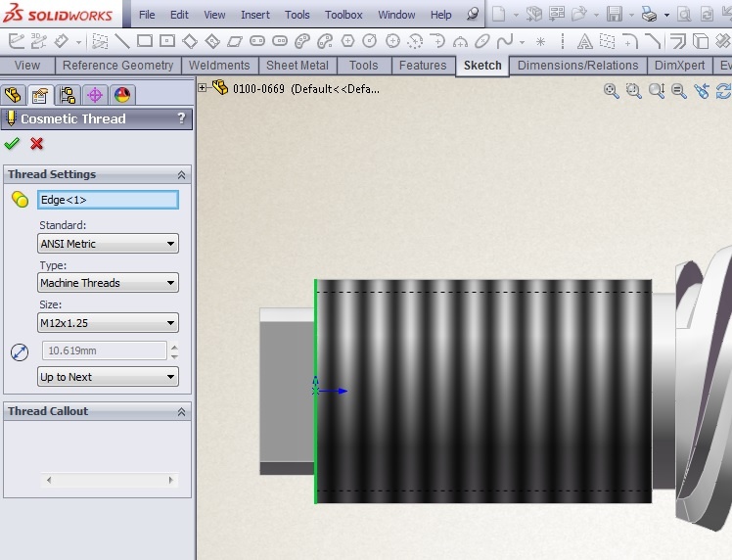
Task: Click the Sketch Fillet tool
Action: 630,41
